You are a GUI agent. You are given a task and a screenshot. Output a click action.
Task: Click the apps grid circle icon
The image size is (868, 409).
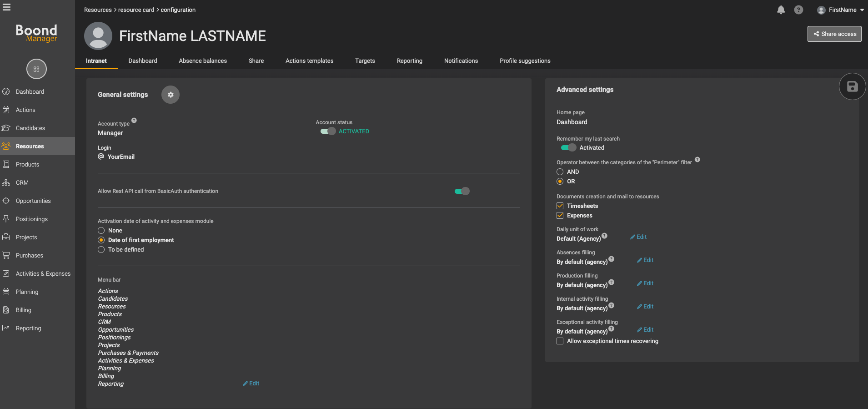click(x=36, y=69)
